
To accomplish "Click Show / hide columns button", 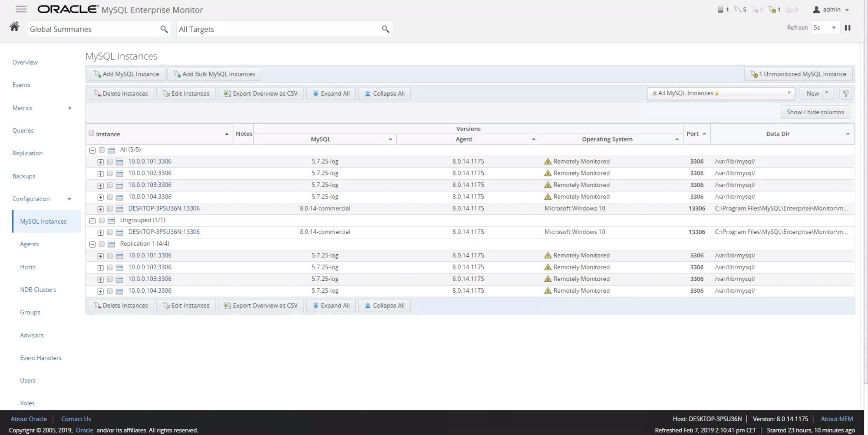I will 815,112.
